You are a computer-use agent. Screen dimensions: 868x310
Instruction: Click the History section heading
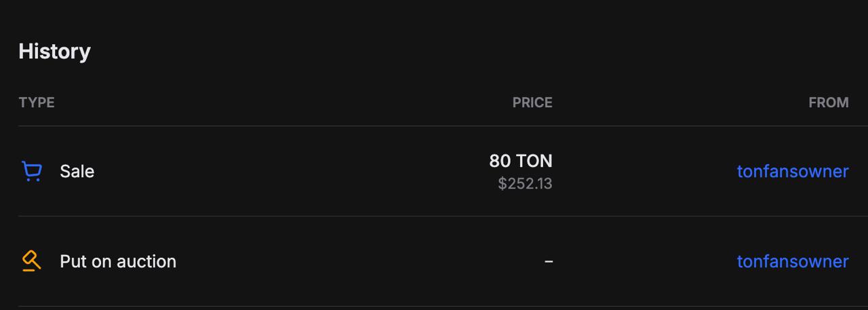(55, 52)
